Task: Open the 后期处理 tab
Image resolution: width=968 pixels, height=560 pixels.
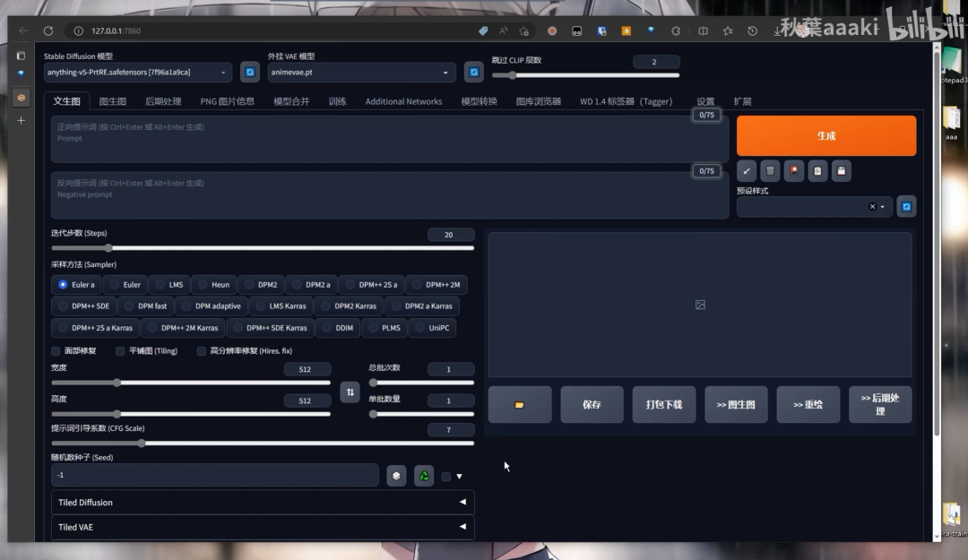Action: 163,101
